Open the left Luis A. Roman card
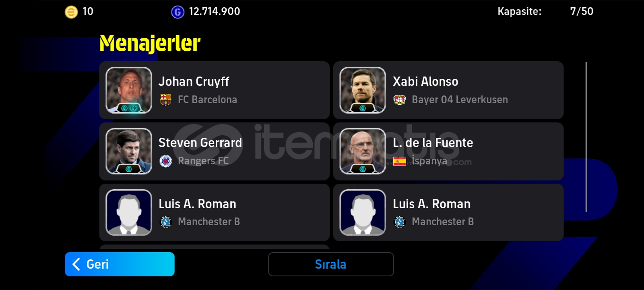644x290 pixels. point(215,213)
